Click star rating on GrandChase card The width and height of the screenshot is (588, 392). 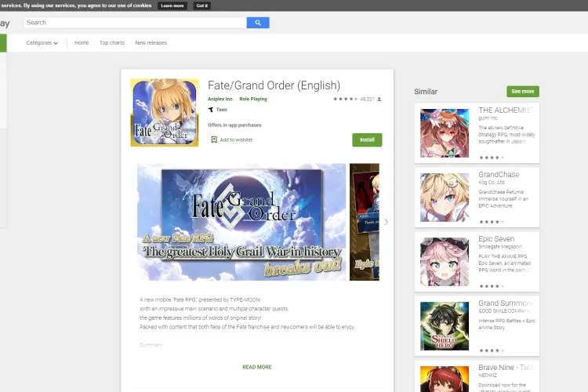tap(492, 222)
